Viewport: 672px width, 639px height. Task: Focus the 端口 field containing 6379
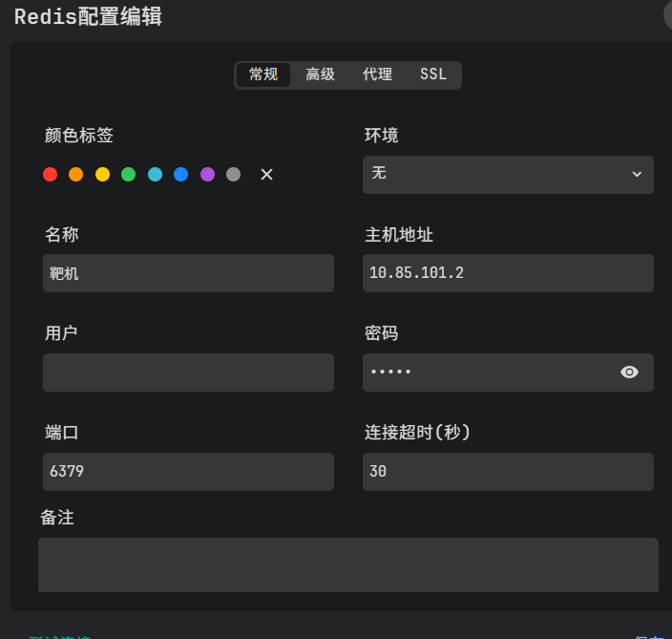click(188, 472)
